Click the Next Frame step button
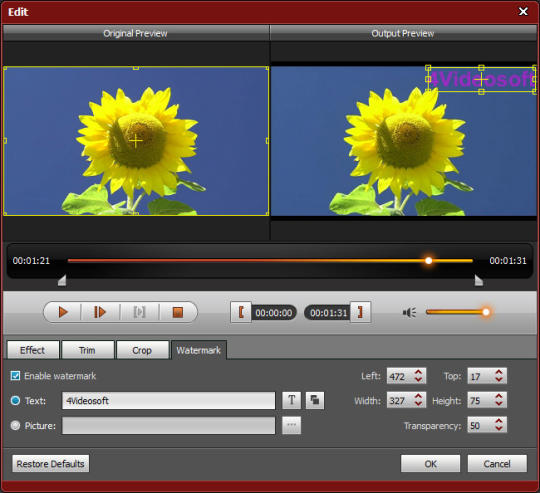Screen dimensions: 540x493 pos(100,312)
